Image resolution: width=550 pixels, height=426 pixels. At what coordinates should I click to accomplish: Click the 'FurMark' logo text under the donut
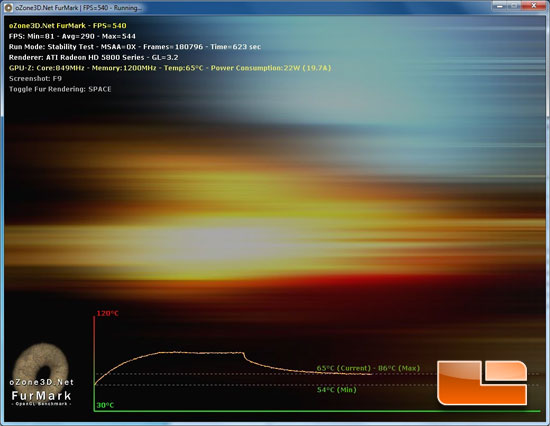point(41,396)
